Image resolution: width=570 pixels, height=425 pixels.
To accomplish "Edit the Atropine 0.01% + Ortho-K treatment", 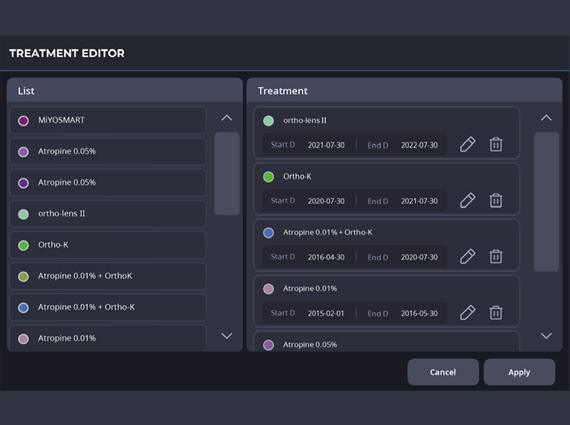I will pos(467,256).
